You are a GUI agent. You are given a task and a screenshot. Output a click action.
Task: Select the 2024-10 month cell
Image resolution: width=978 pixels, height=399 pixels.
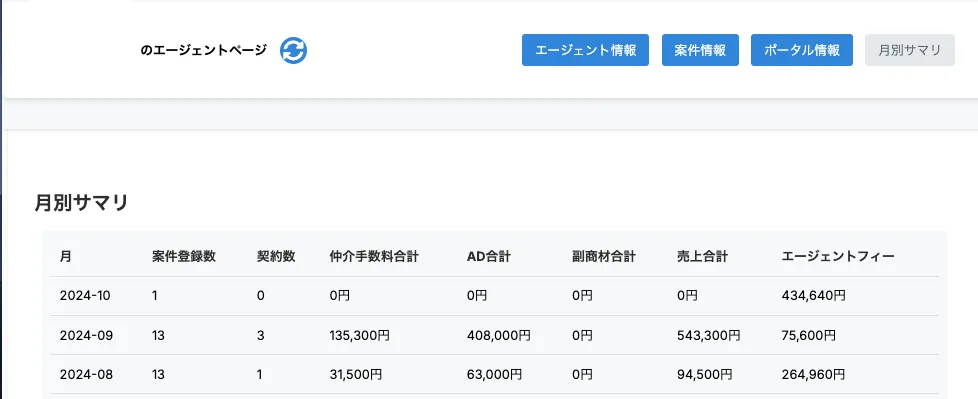click(85, 296)
